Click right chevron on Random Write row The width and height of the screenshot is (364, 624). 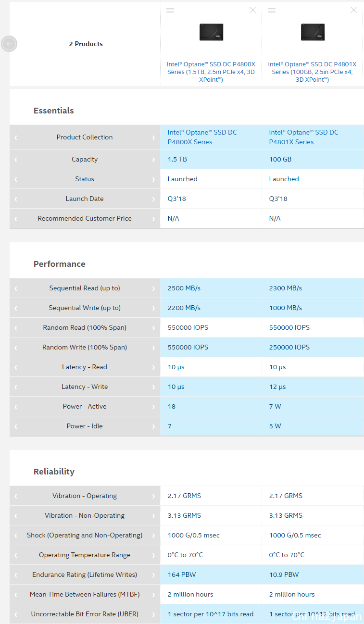[x=153, y=348]
